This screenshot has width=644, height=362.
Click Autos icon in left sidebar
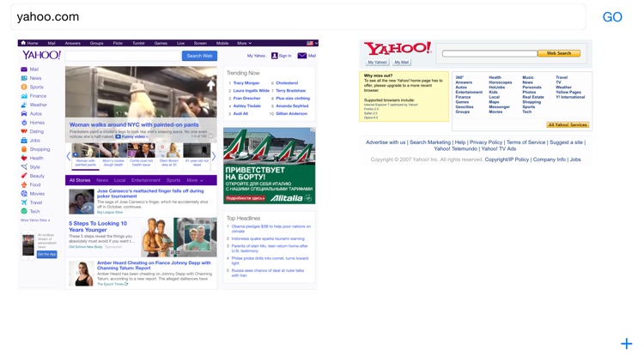[24, 114]
